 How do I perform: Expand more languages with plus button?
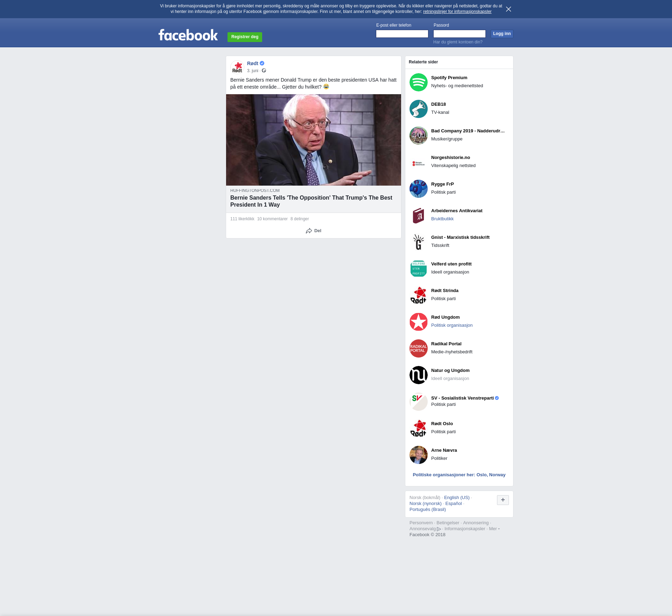click(503, 500)
